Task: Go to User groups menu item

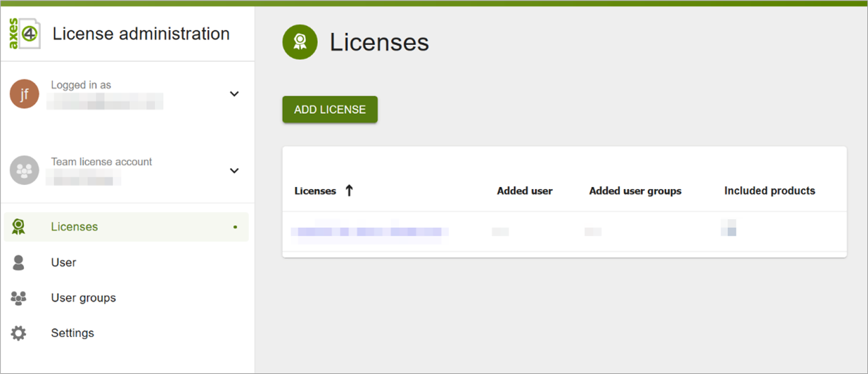Action: coord(127,298)
